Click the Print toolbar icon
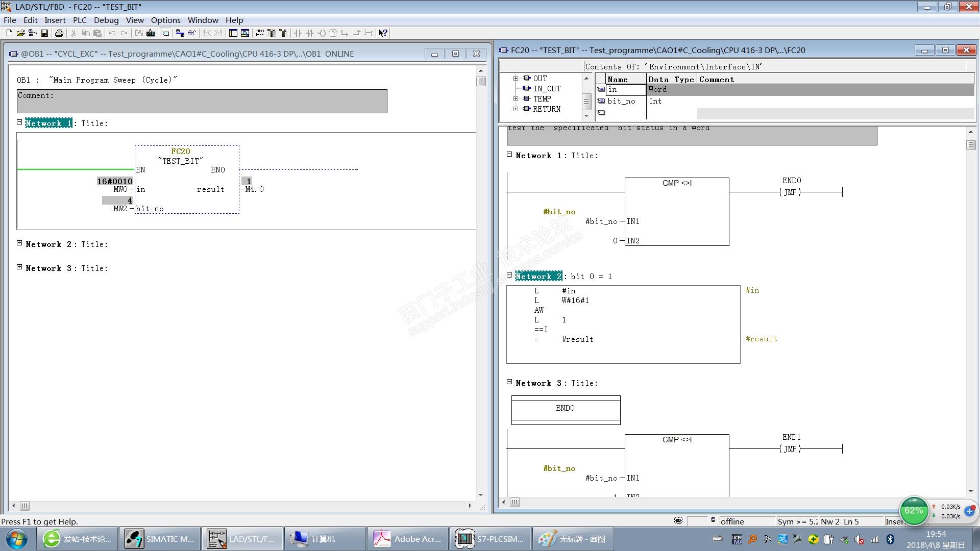The width and height of the screenshot is (980, 551). [59, 33]
